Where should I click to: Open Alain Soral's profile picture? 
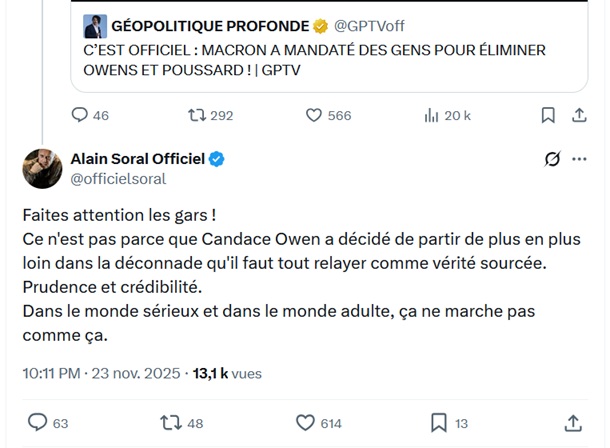click(38, 167)
